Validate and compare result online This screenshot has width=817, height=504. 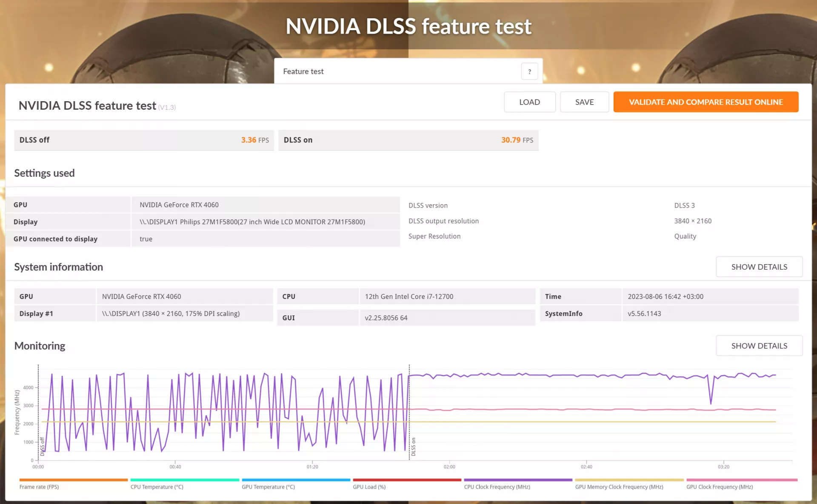coord(706,102)
